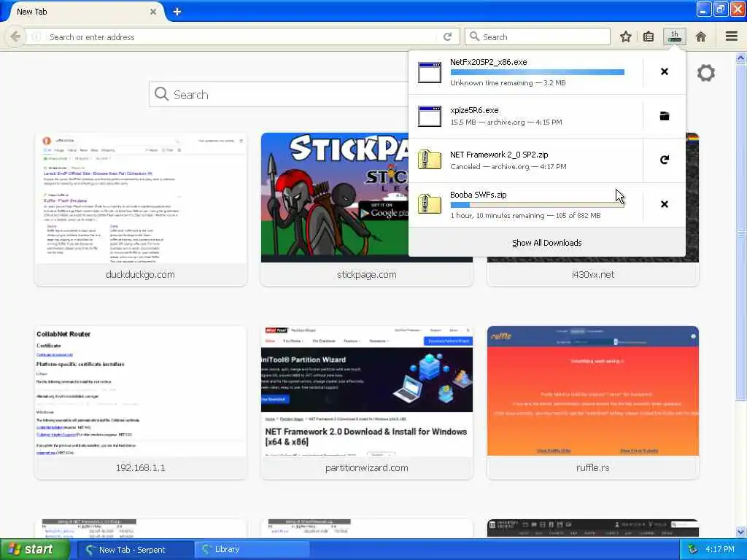Switch to New Tab - Serpent taskbar item
The width and height of the screenshot is (747, 560).
[134, 550]
